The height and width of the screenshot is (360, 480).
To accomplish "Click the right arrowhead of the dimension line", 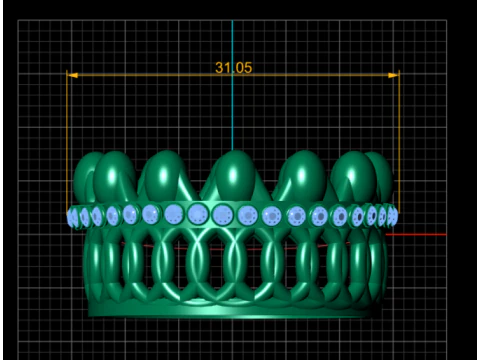I will pos(393,75).
